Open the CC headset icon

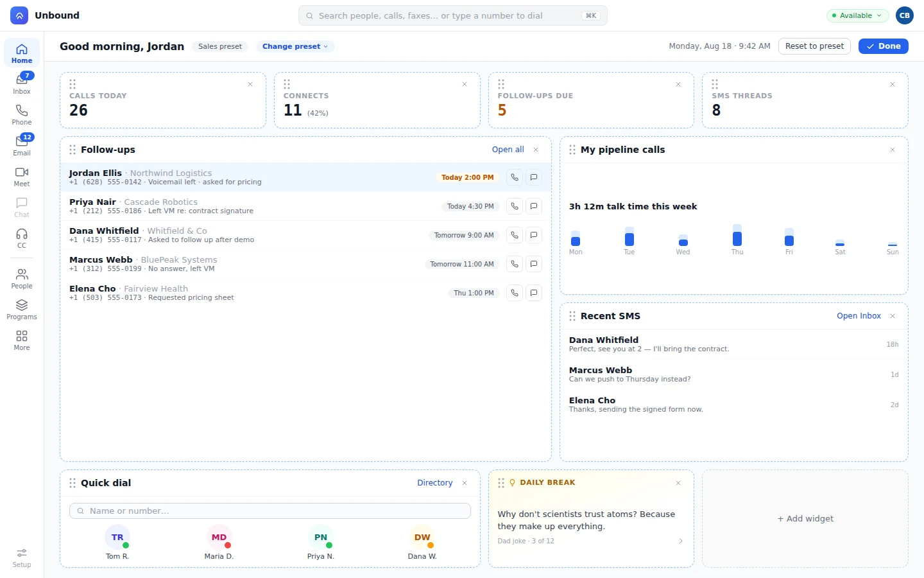point(22,238)
